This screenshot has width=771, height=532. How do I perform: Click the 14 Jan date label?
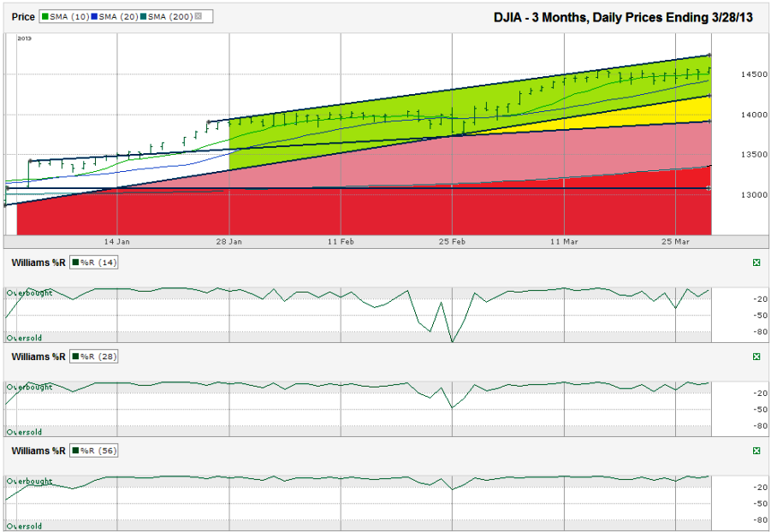[x=117, y=241]
